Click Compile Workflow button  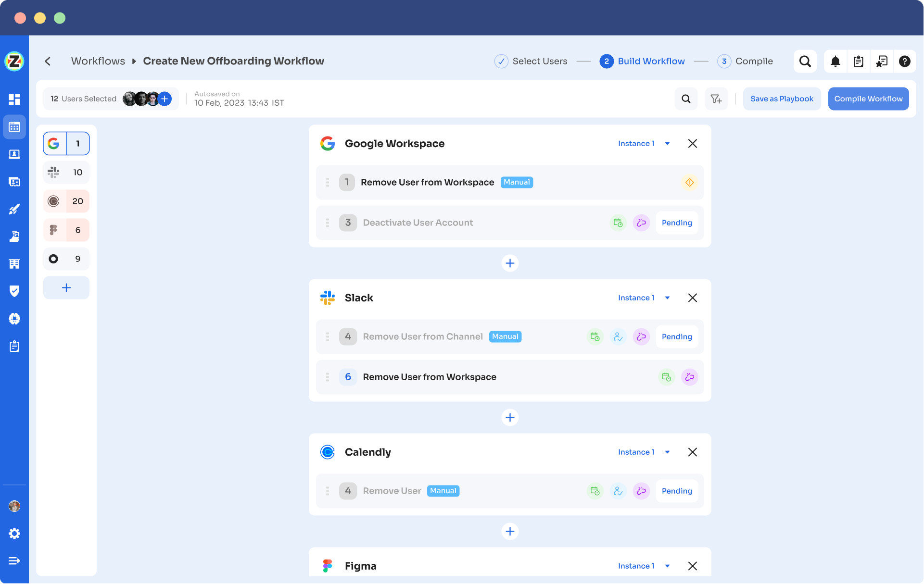coord(868,99)
